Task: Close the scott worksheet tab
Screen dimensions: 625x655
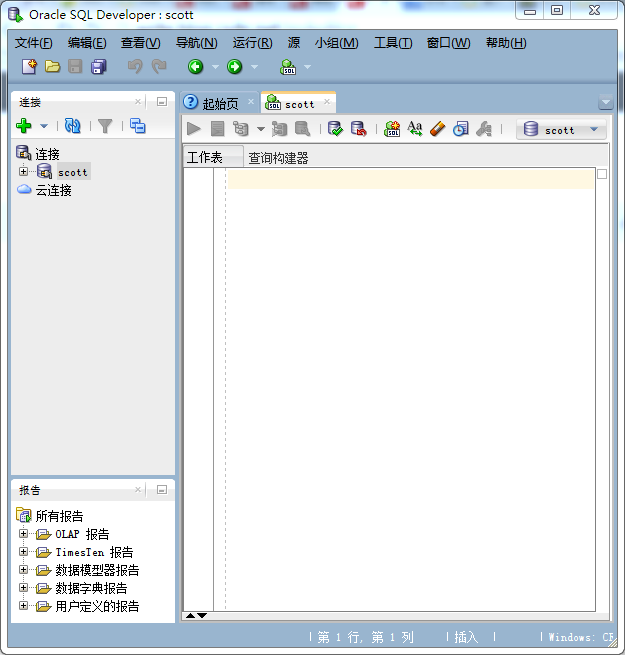Action: point(327,102)
